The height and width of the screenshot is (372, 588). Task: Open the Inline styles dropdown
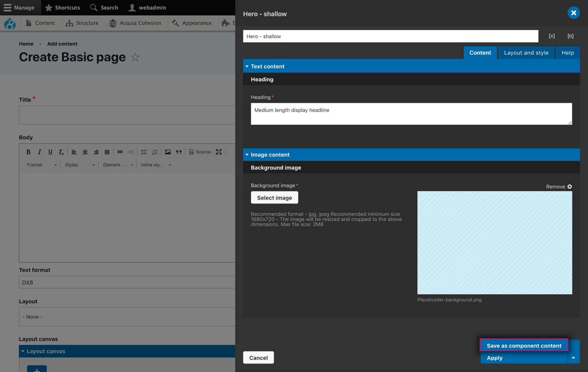156,165
